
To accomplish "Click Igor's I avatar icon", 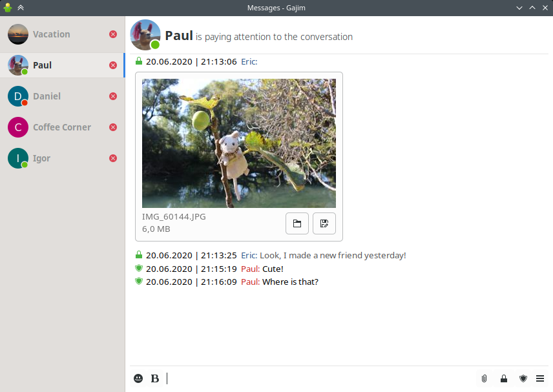I will [18, 158].
